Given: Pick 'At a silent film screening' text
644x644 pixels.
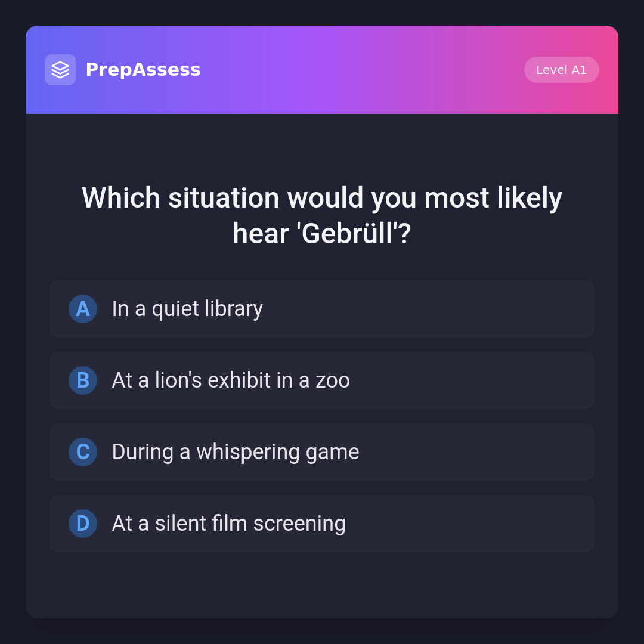Looking at the screenshot, I should [x=229, y=524].
